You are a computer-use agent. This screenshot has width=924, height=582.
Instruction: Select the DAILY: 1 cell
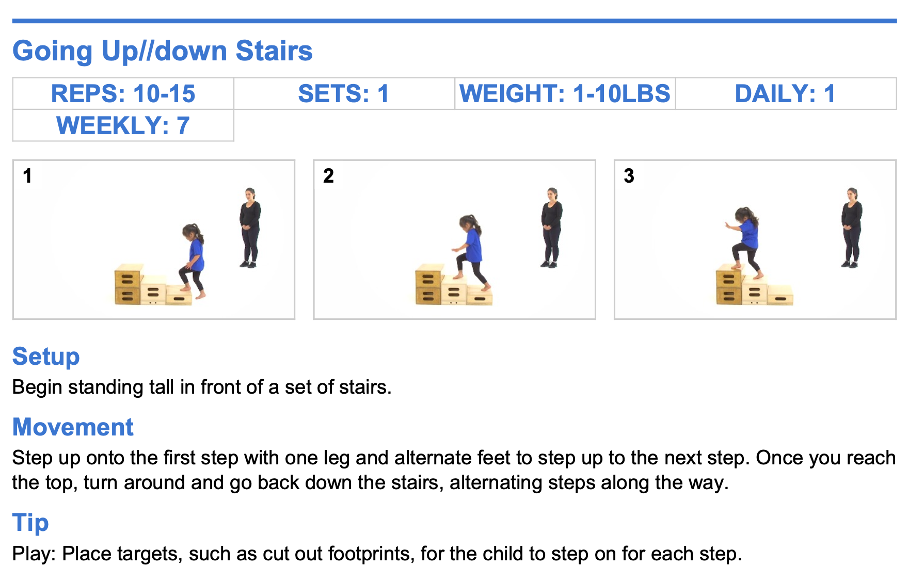[x=785, y=94]
